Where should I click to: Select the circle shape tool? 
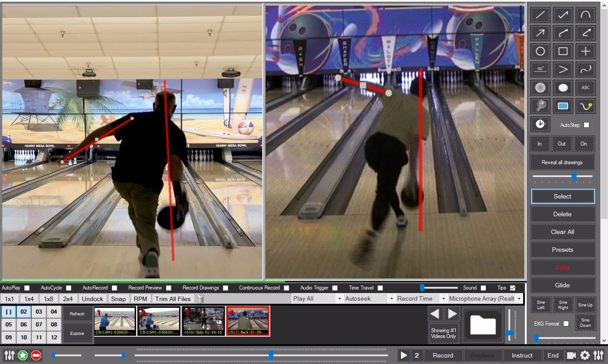(541, 51)
